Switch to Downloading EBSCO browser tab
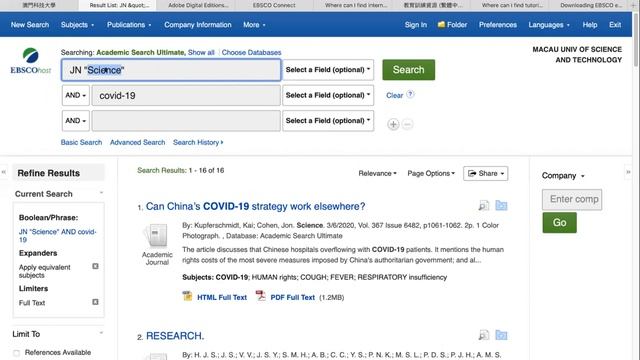 tap(590, 5)
